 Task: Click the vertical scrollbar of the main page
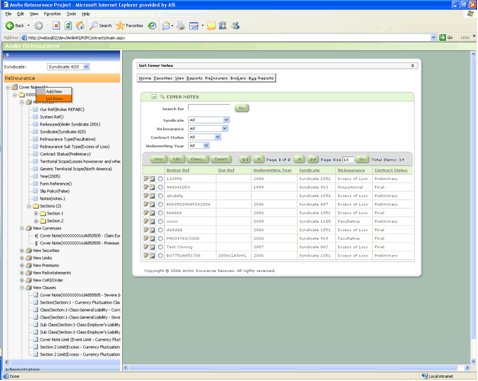473,207
